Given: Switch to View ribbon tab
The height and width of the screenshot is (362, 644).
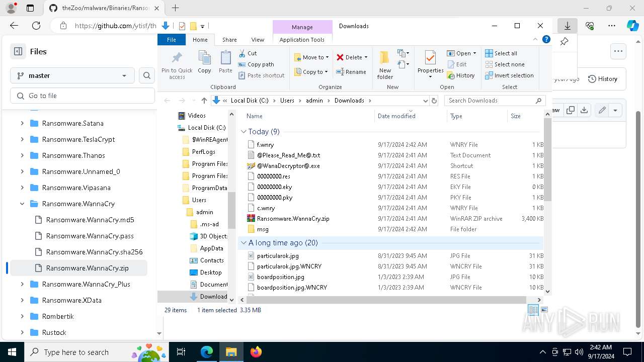Looking at the screenshot, I should (258, 40).
